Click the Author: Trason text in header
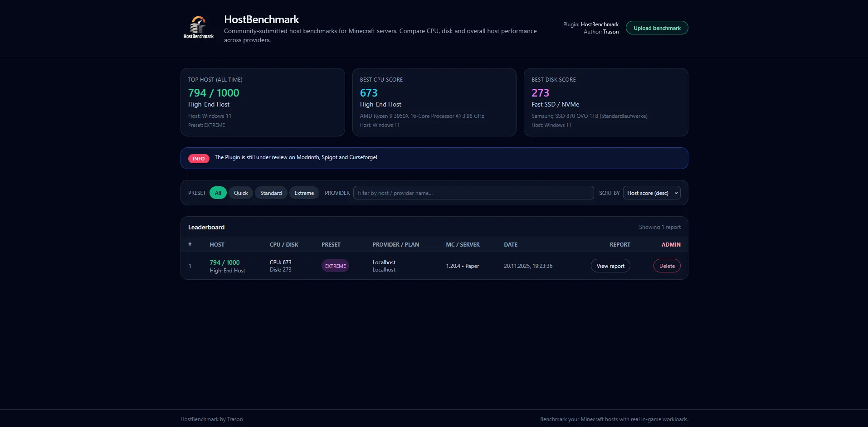Image resolution: width=868 pixels, height=427 pixels. tap(601, 32)
